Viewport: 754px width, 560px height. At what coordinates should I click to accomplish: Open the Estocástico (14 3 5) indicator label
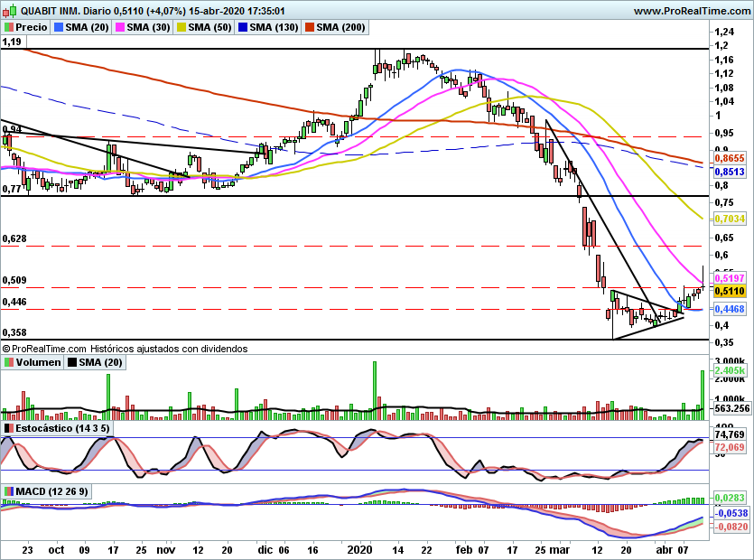(62, 428)
